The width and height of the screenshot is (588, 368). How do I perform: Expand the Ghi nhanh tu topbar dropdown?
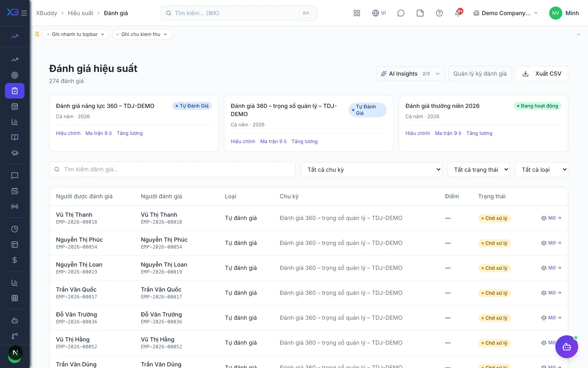[x=76, y=34]
